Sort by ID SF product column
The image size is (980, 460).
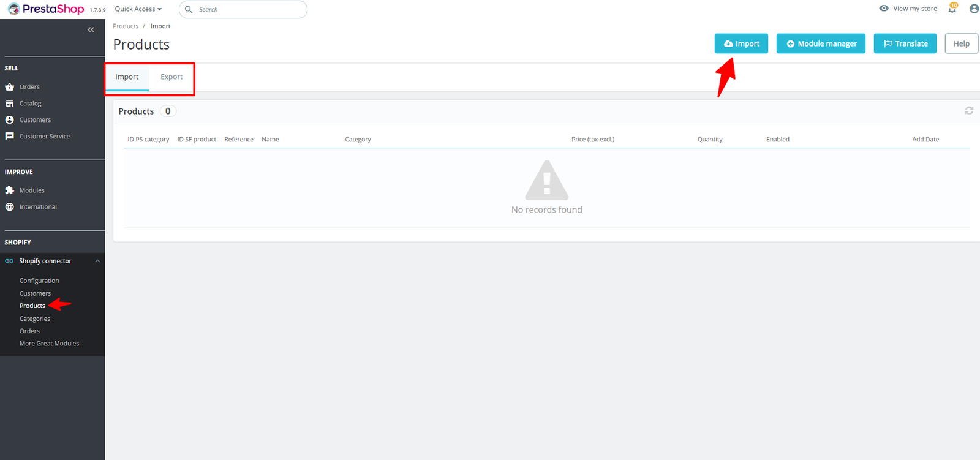[197, 140]
